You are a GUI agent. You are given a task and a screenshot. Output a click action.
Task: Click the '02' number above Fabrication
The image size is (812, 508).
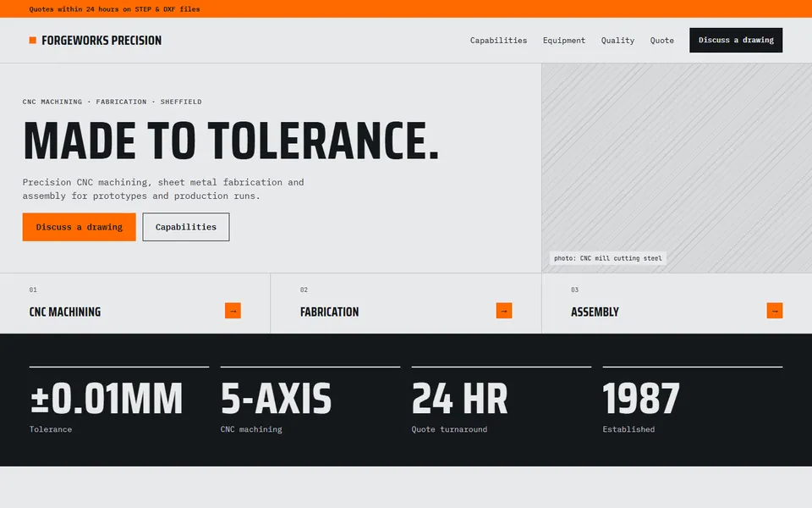304,290
